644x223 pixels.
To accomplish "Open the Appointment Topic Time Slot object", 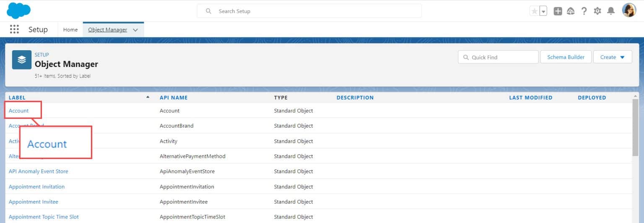I will (44, 217).
